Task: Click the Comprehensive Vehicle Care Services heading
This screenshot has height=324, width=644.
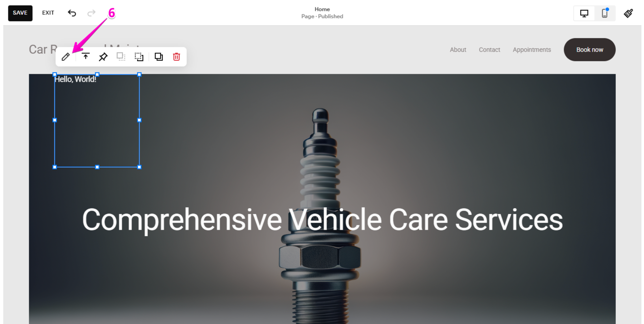Action: coord(322,220)
